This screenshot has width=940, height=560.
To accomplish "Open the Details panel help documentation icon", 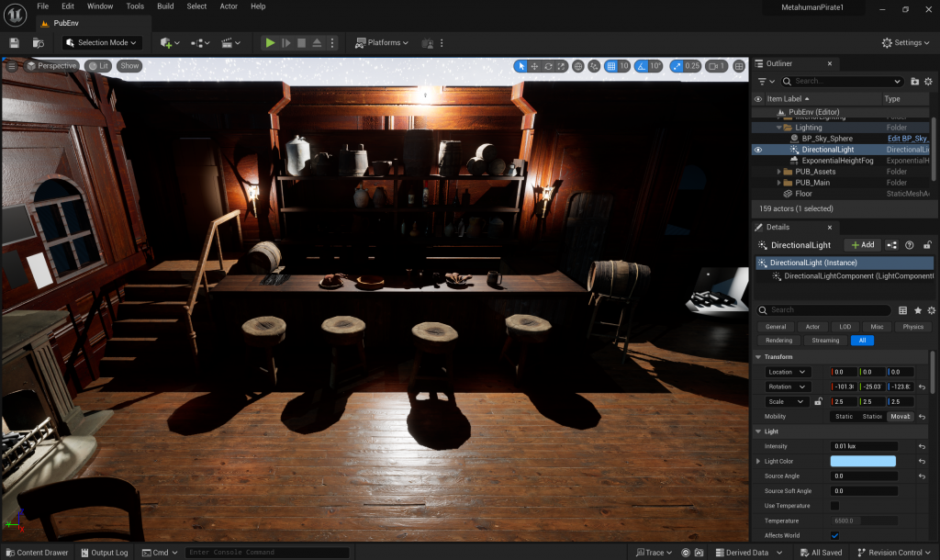I will pyautogui.click(x=910, y=244).
